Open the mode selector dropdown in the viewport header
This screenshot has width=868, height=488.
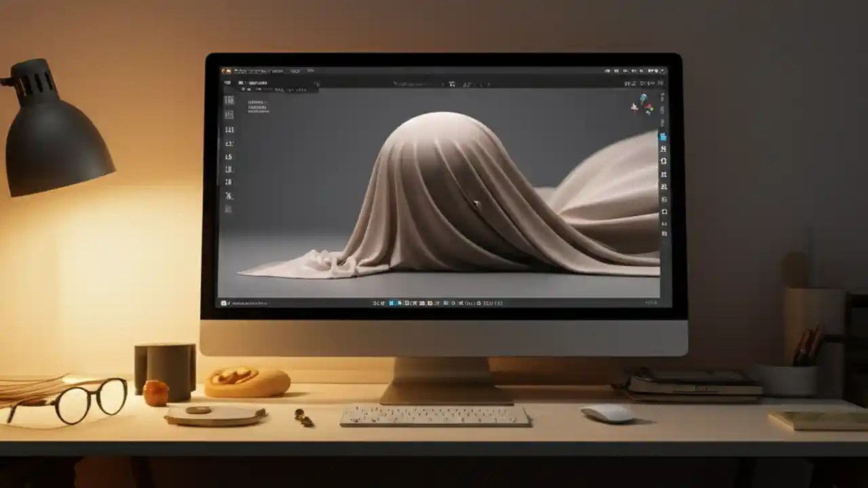(x=251, y=83)
